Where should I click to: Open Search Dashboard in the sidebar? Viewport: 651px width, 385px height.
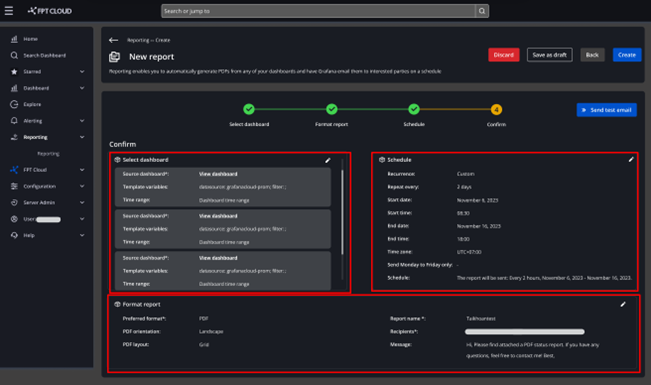coord(44,55)
